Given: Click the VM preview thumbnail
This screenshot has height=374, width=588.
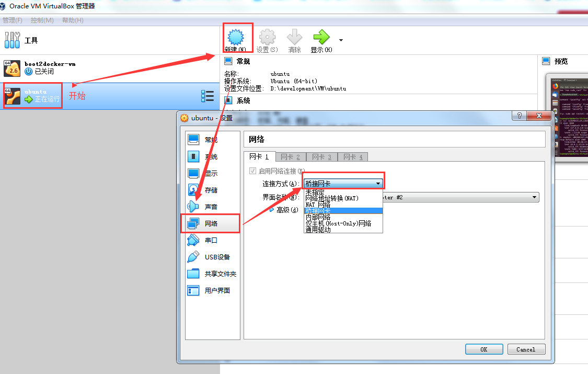Looking at the screenshot, I should click(569, 117).
